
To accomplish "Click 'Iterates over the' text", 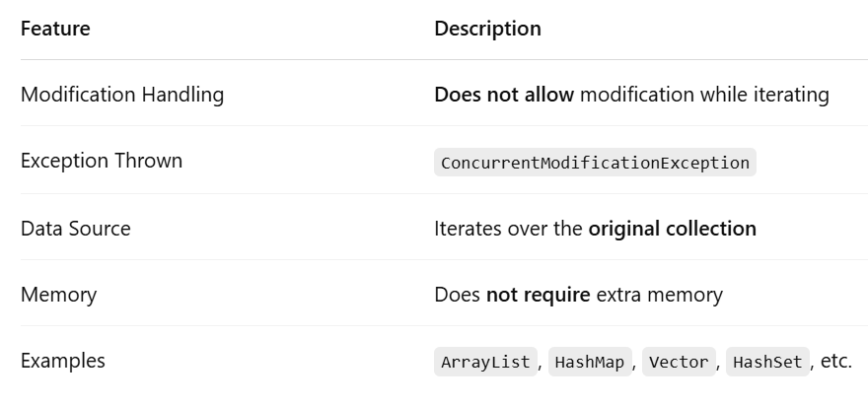I will tap(508, 229).
